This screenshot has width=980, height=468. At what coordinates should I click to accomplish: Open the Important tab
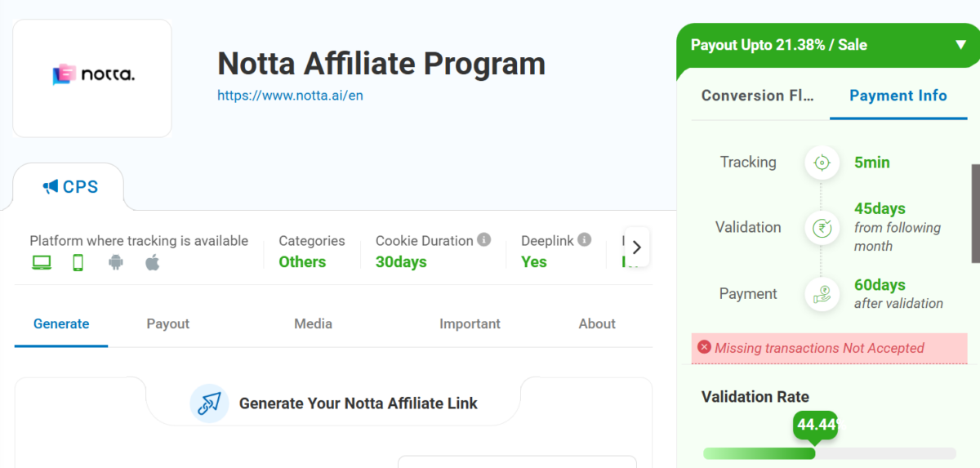470,324
